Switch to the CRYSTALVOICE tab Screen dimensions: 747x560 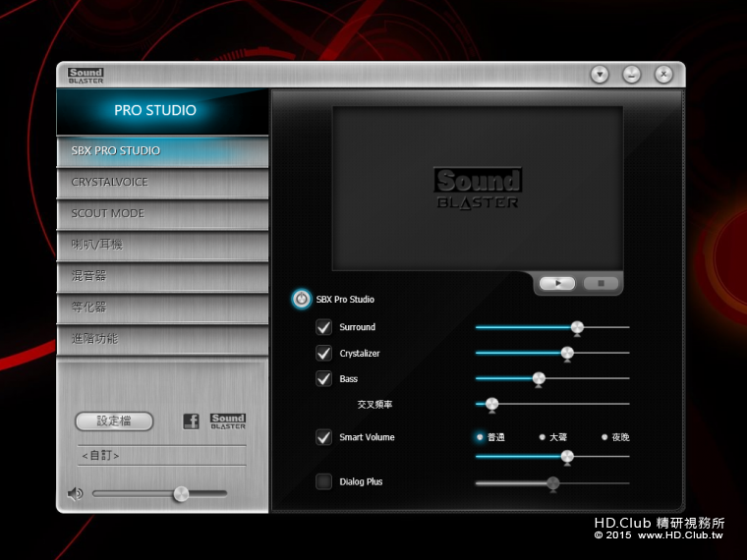tap(162, 183)
